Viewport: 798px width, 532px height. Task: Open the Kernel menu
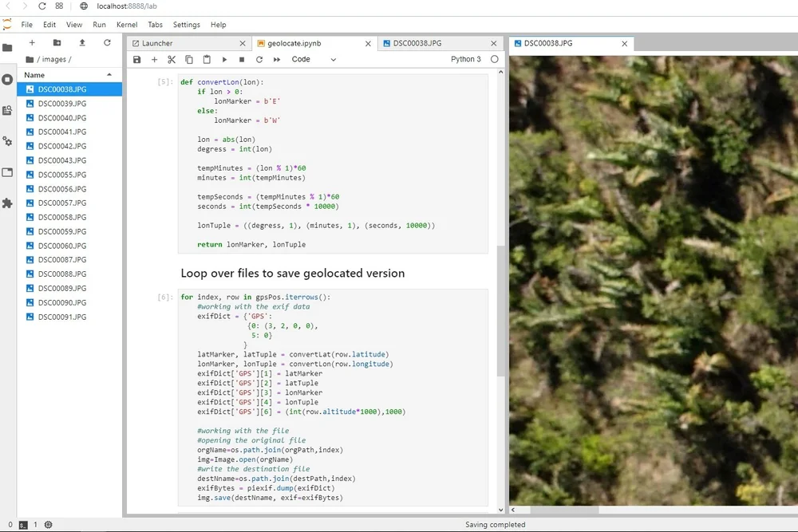point(127,25)
